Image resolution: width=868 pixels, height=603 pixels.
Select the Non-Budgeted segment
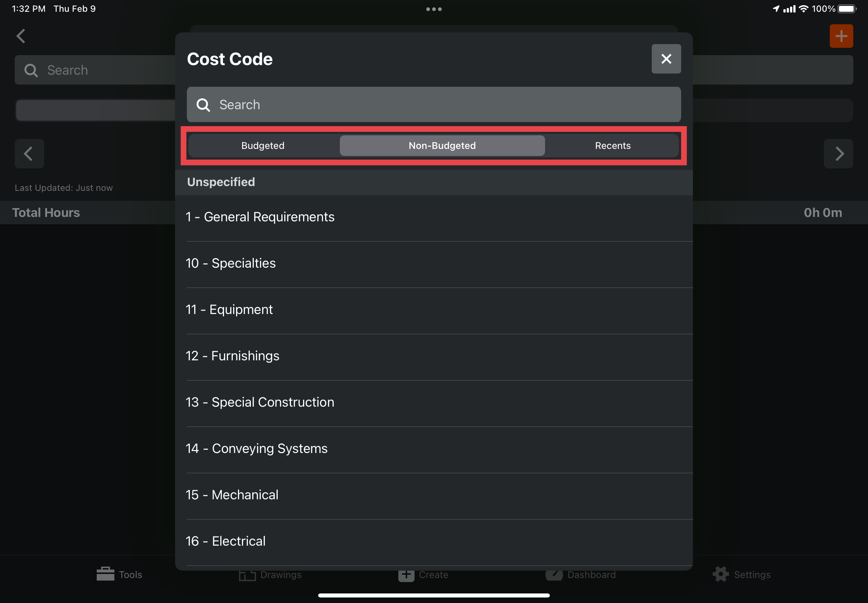[x=442, y=146]
